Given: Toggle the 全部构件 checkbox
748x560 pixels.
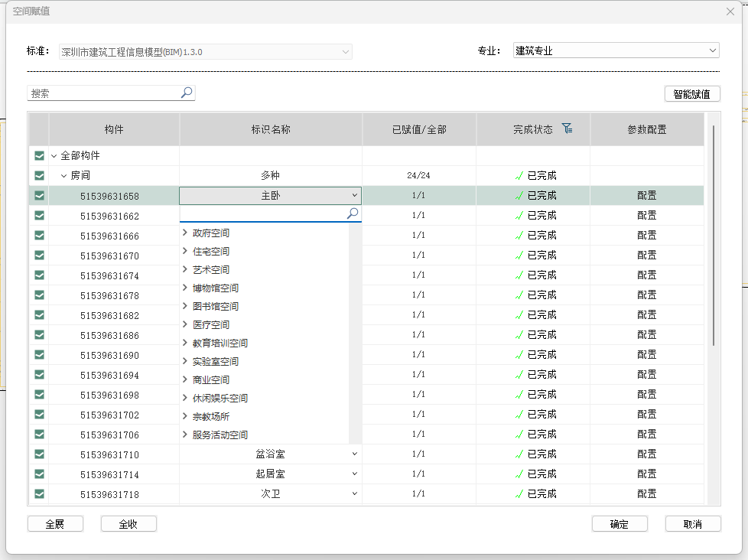Looking at the screenshot, I should pos(39,155).
